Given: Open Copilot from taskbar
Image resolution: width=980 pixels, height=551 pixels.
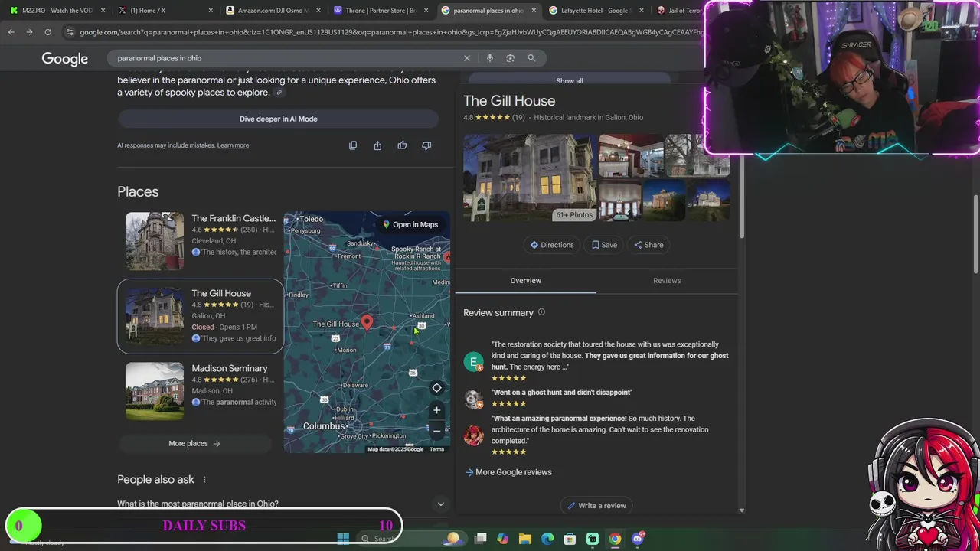Looking at the screenshot, I should 502,539.
